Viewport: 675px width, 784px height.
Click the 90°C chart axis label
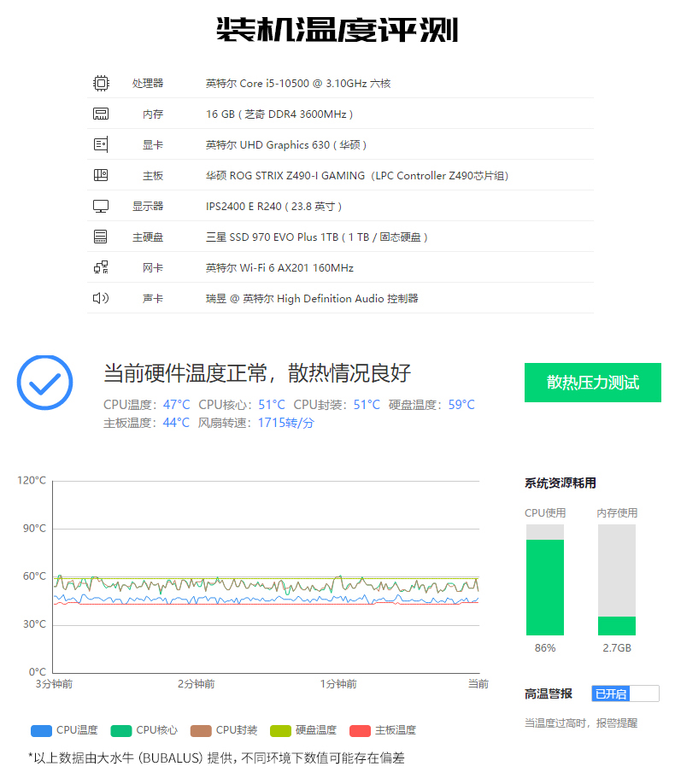tap(34, 528)
